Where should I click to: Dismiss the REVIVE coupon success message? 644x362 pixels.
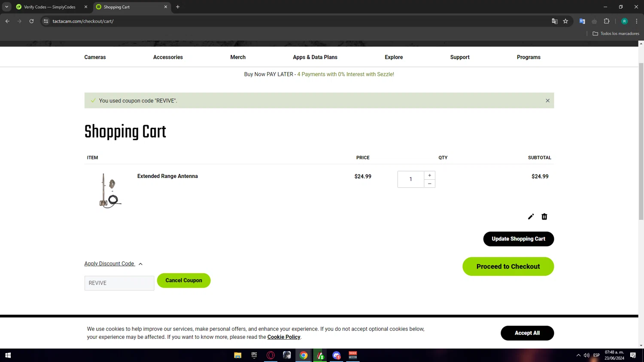click(x=547, y=100)
